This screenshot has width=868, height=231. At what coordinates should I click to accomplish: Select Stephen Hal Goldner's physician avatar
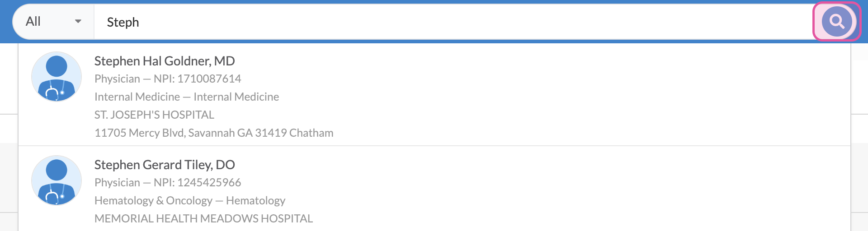click(x=57, y=76)
